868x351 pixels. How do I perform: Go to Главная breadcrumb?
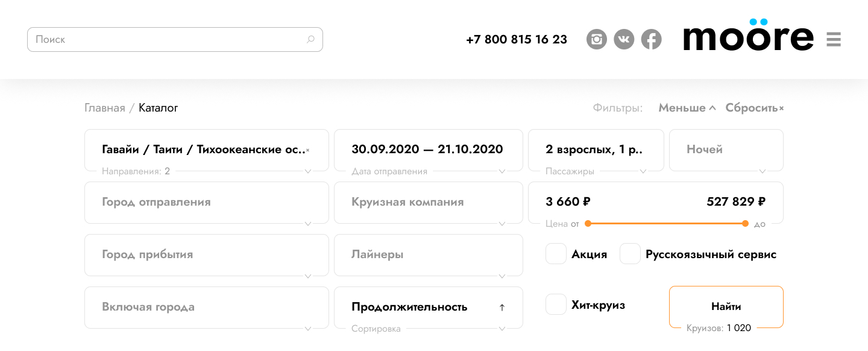pos(105,108)
